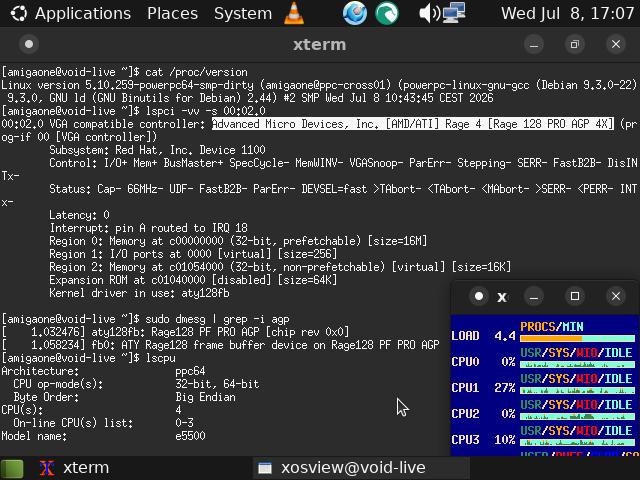
Task: Click the CPU0 usage bar in xosview
Action: pyautogui.click(x=577, y=364)
